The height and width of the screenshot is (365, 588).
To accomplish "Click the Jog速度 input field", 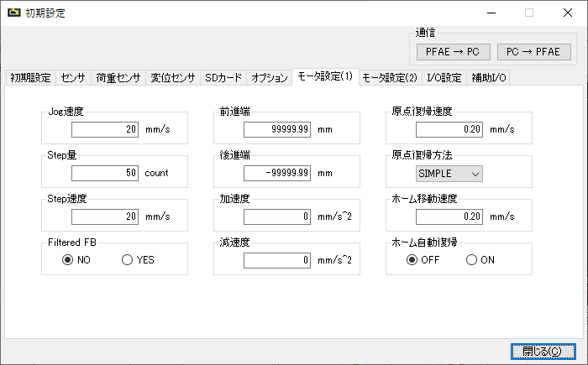I will coord(105,130).
